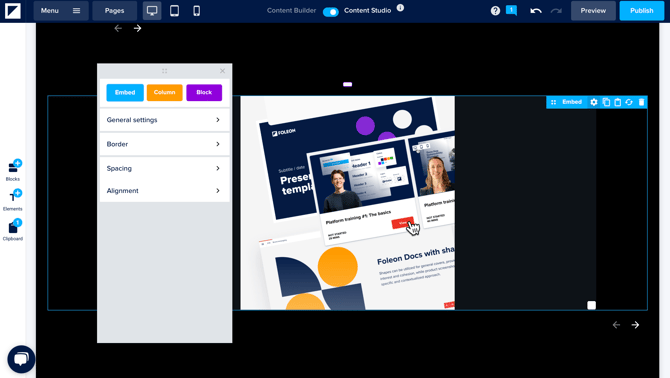Screen dimensions: 670x378
Task: Click the Embed label in element toolbar
Action: point(572,102)
